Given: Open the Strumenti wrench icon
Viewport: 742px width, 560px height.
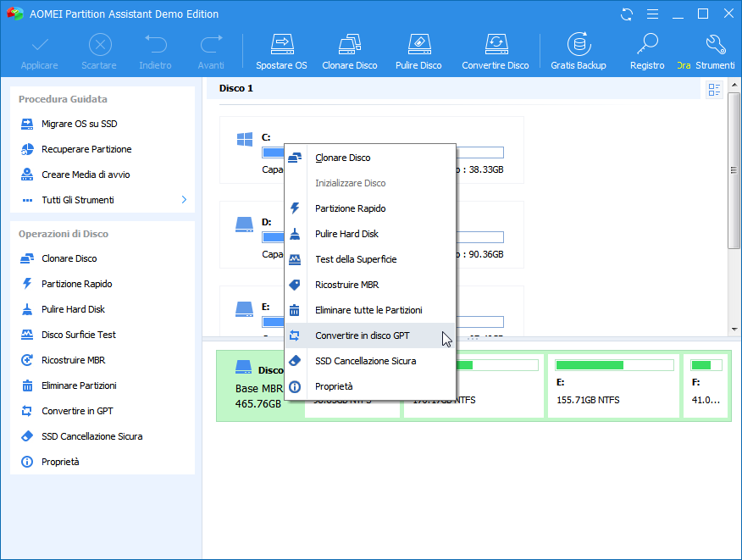Looking at the screenshot, I should [x=716, y=45].
